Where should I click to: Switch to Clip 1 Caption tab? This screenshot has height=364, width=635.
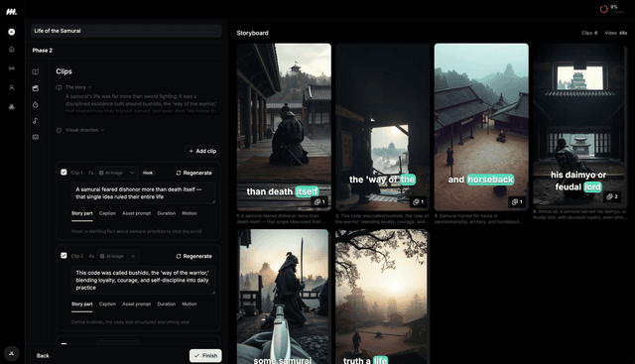pos(107,213)
